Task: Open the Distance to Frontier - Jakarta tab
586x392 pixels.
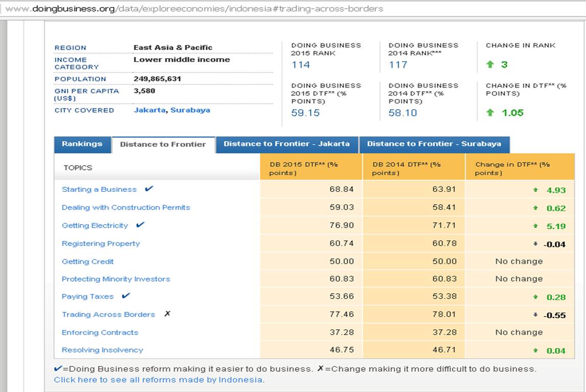Action: (287, 144)
